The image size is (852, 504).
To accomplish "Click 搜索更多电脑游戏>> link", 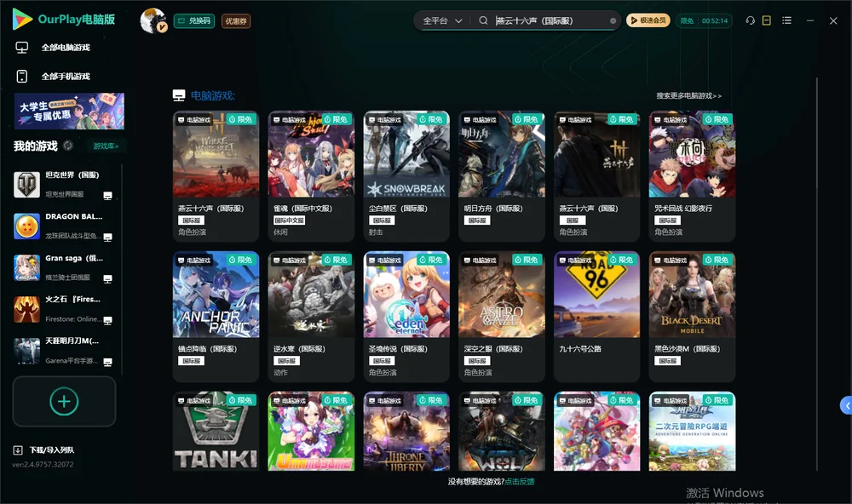I will coord(688,95).
